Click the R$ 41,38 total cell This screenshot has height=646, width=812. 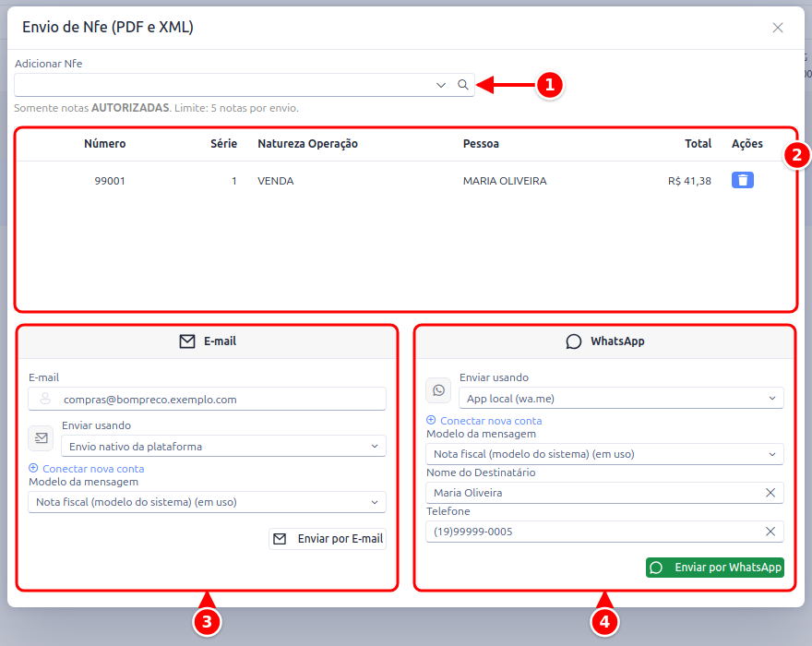click(689, 181)
